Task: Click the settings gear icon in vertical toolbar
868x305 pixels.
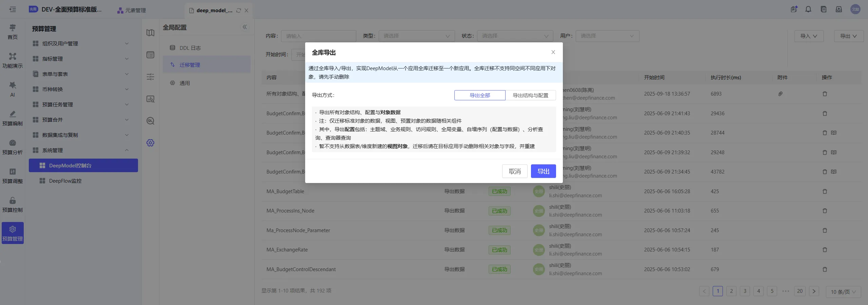Action: pyautogui.click(x=150, y=143)
